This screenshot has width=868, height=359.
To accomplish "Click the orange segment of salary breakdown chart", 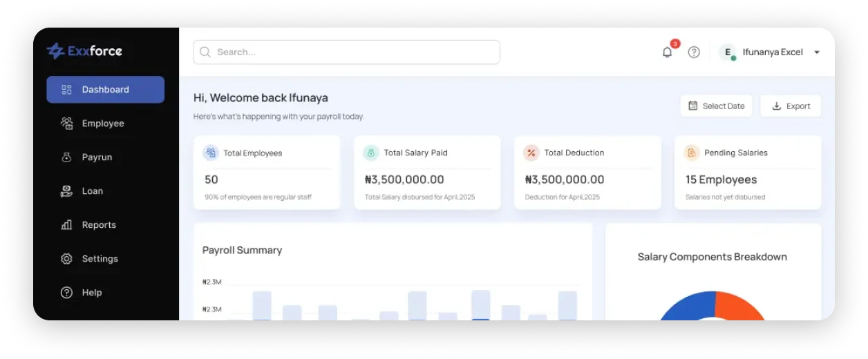I will 743,304.
